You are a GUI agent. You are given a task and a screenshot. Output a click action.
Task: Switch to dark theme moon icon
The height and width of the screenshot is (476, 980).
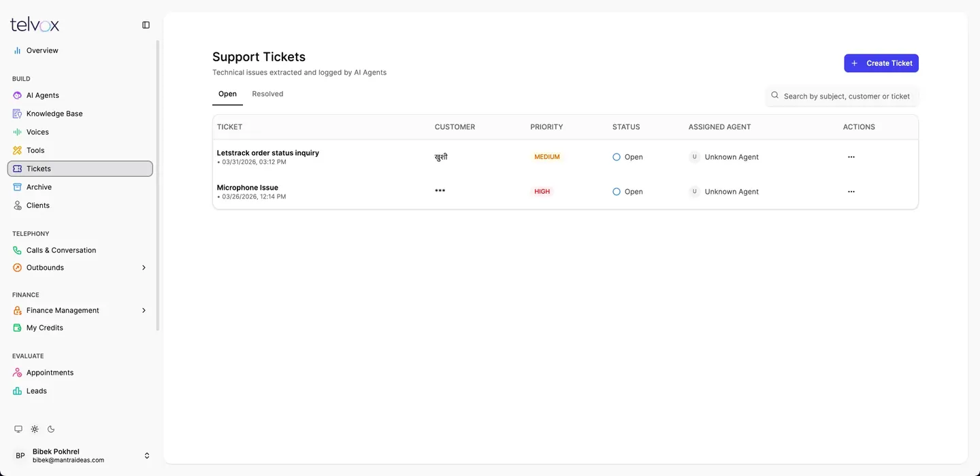[51, 429]
